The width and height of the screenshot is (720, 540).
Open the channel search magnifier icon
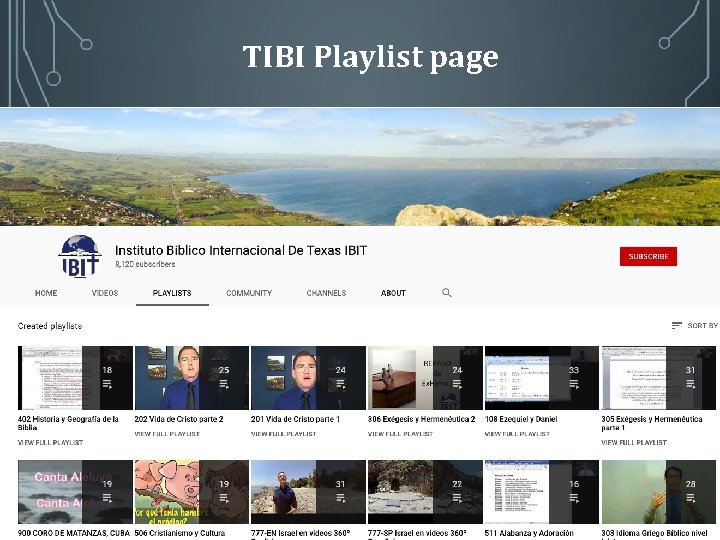pyautogui.click(x=446, y=292)
